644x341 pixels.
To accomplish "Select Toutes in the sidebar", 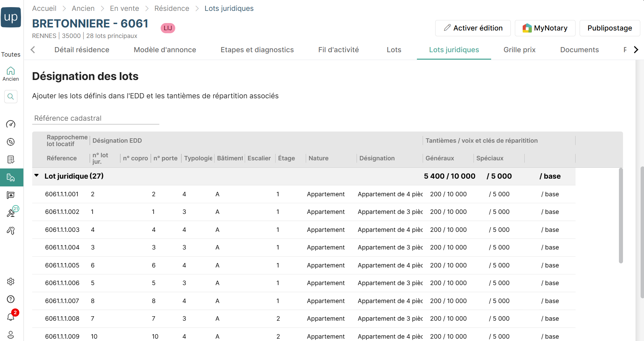I will [11, 55].
